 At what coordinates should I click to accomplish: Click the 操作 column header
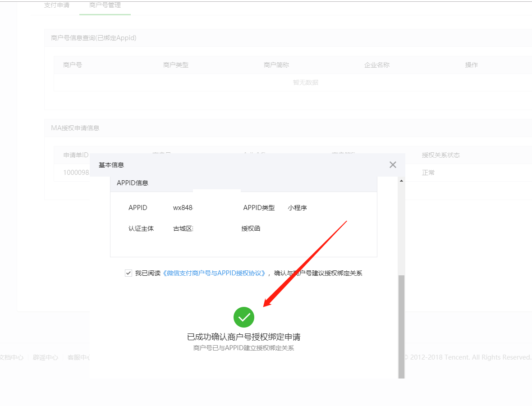(472, 65)
